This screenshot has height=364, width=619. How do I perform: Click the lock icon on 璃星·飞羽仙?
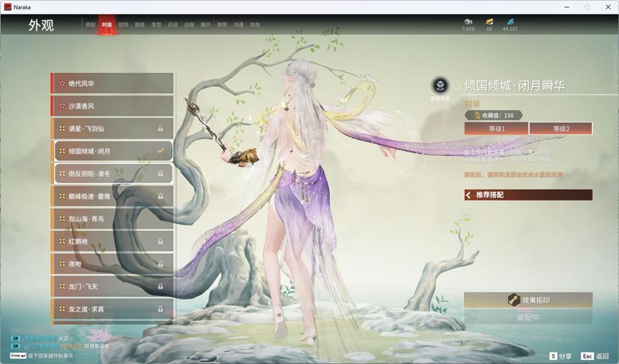161,128
